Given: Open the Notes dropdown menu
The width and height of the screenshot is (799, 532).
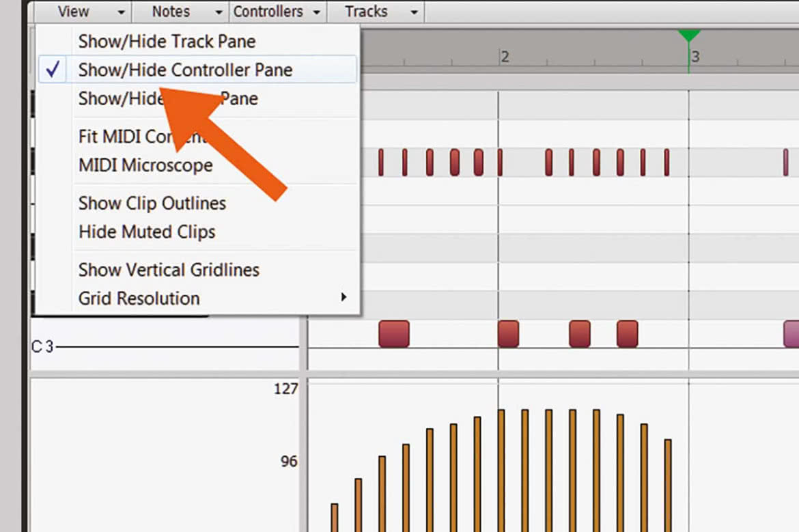Looking at the screenshot, I should click(182, 11).
